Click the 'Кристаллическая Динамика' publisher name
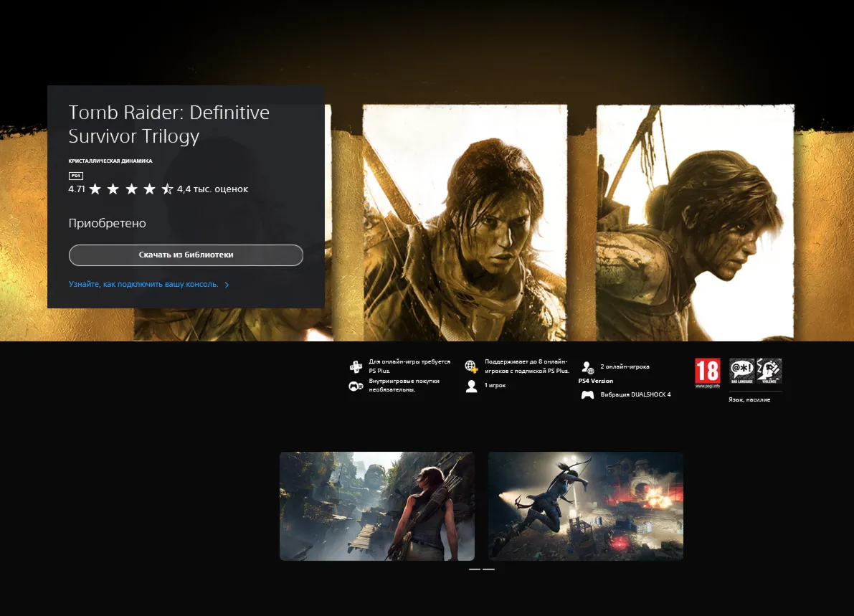The image size is (854, 616). [x=110, y=161]
